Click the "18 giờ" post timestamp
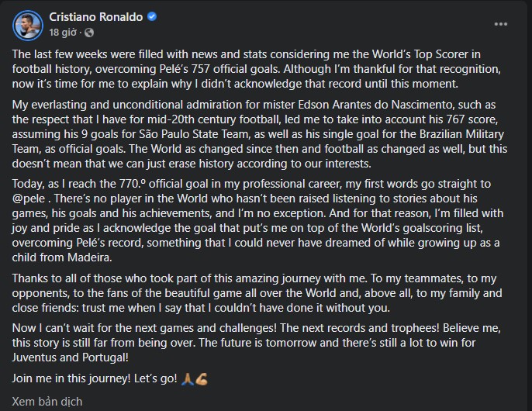Screen dimensions: 532x411 pyautogui.click(x=63, y=33)
